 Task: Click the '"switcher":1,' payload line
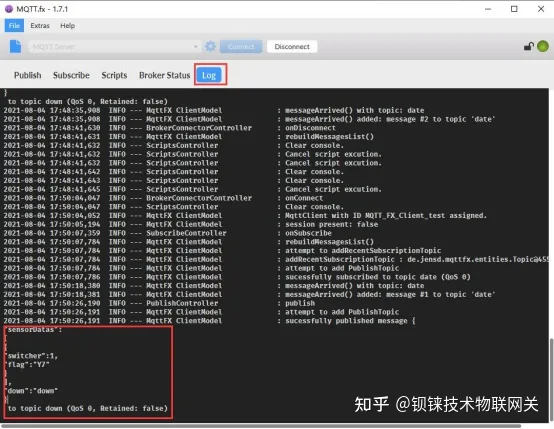(31, 355)
